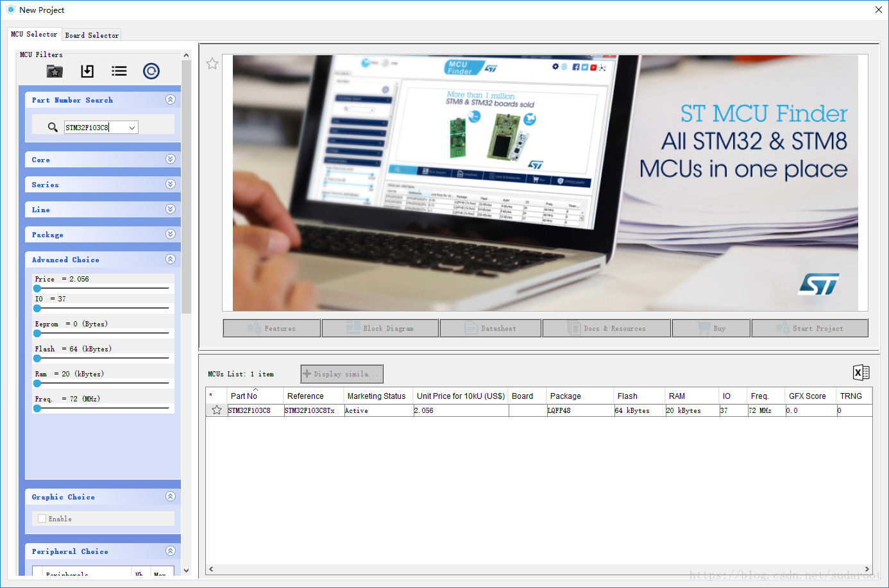This screenshot has height=588, width=889.
Task: Switch to the MCU Selector tab
Action: click(34, 35)
